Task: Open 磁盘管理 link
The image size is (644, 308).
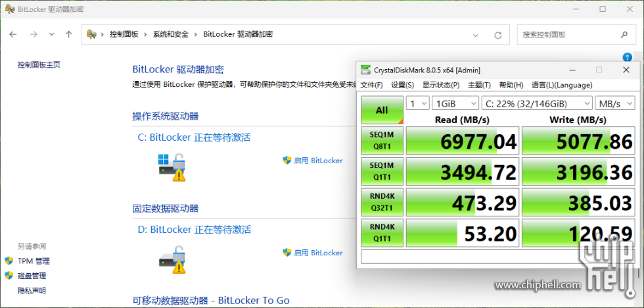Action: point(32,276)
